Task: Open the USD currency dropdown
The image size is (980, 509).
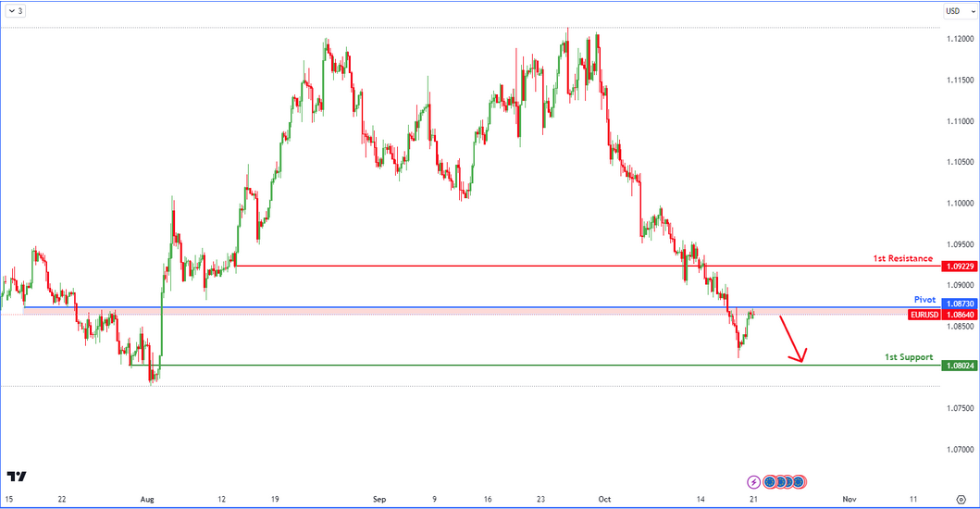Action: 960,10
